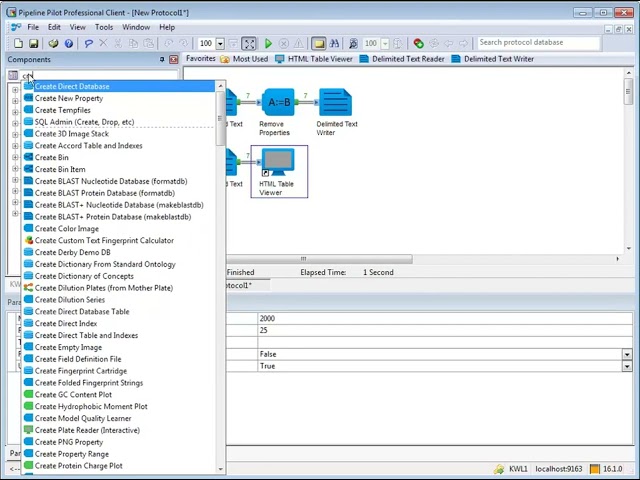
Task: Open the Edit menu
Action: pos(54,27)
